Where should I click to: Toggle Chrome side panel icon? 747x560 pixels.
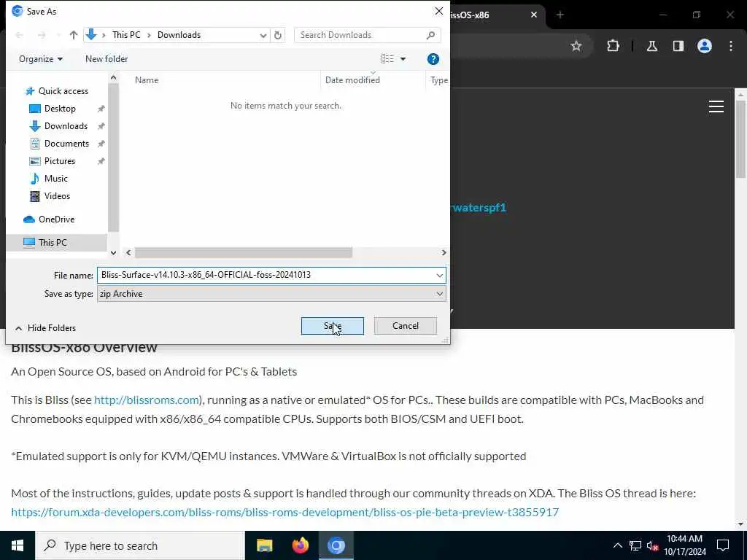coord(678,46)
